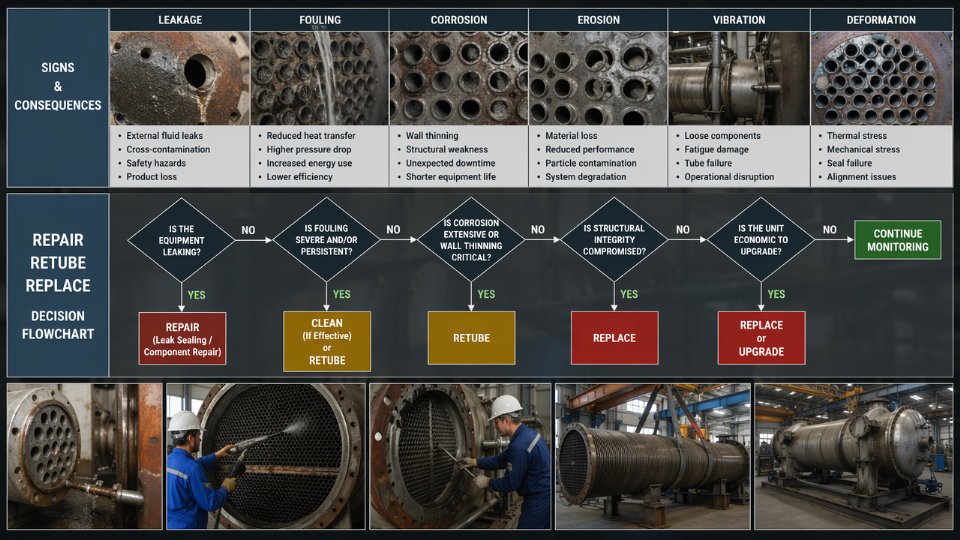Screen dimensions: 960x540
Task: Open the deformation tube bundle photo
Action: (881, 78)
